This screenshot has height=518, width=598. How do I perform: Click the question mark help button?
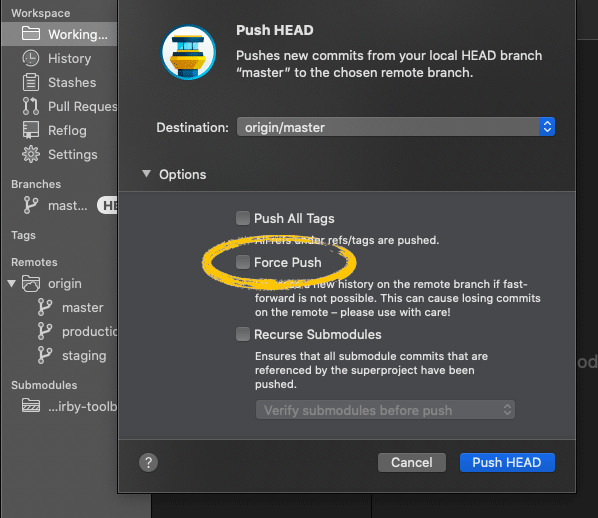(148, 462)
